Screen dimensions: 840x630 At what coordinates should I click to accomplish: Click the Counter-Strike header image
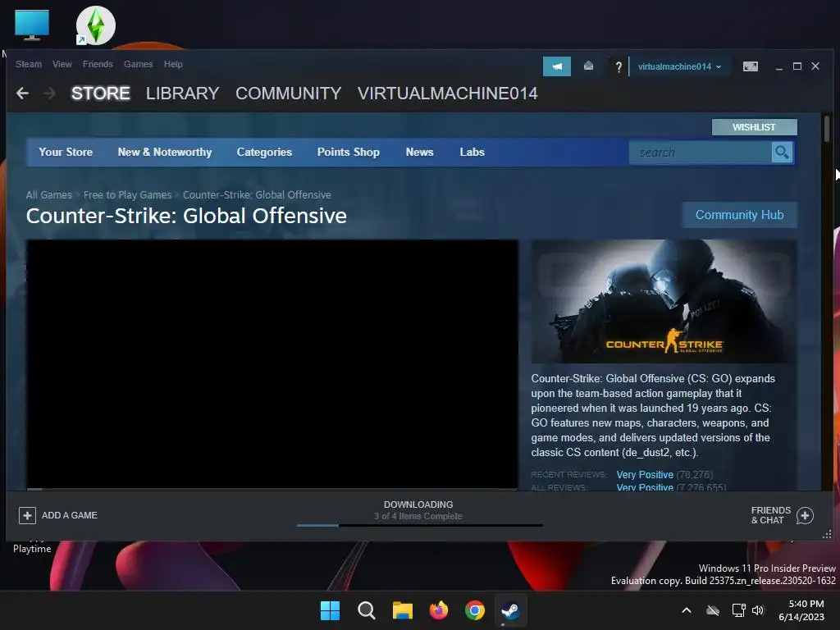coord(663,301)
